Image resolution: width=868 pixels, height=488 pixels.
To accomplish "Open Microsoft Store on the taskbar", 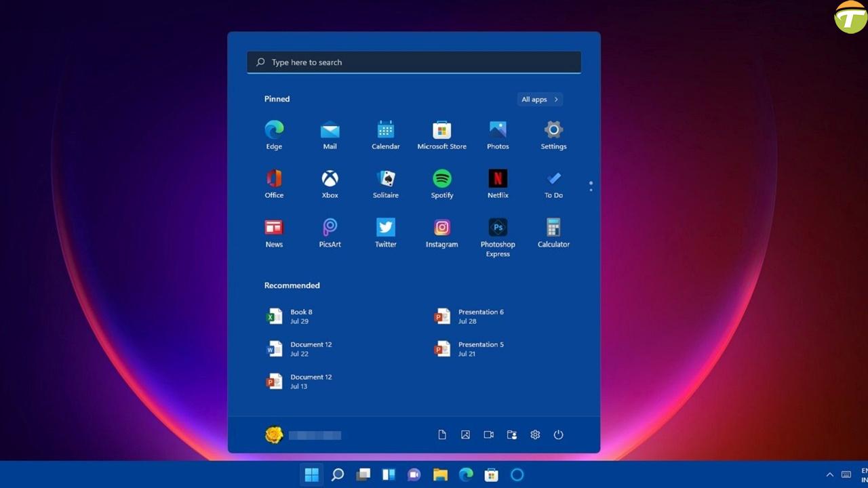I will 491,475.
